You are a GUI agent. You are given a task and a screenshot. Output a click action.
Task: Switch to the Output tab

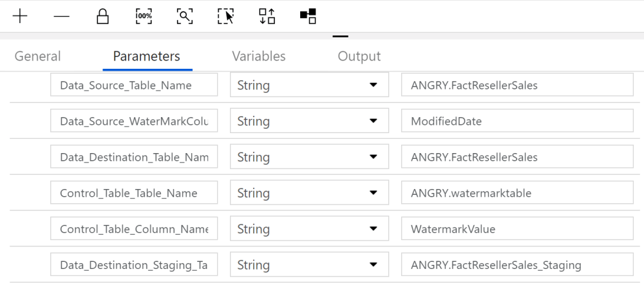pos(359,57)
